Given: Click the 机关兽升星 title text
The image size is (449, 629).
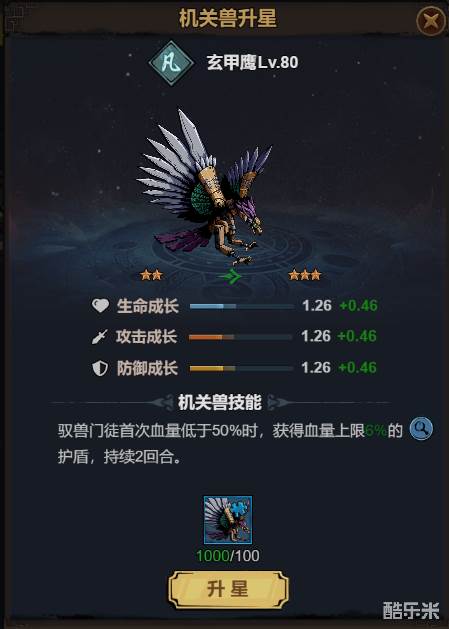Looking at the screenshot, I should (x=228, y=18).
